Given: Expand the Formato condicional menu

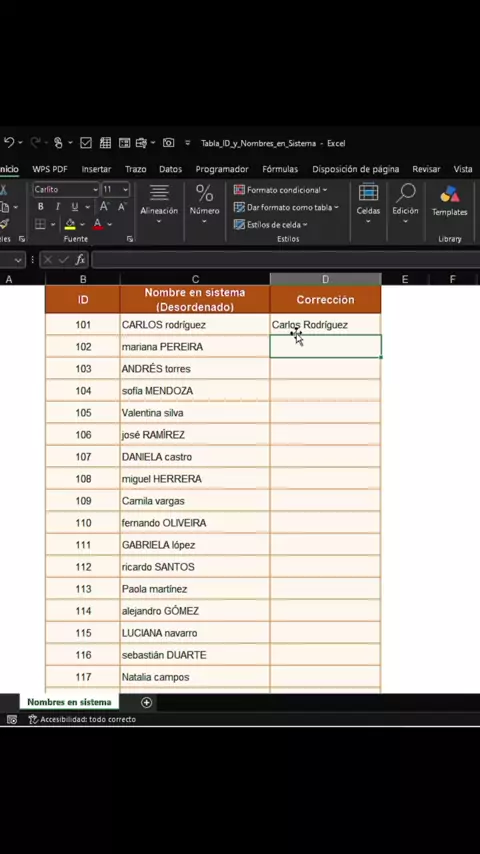Looking at the screenshot, I should (281, 190).
